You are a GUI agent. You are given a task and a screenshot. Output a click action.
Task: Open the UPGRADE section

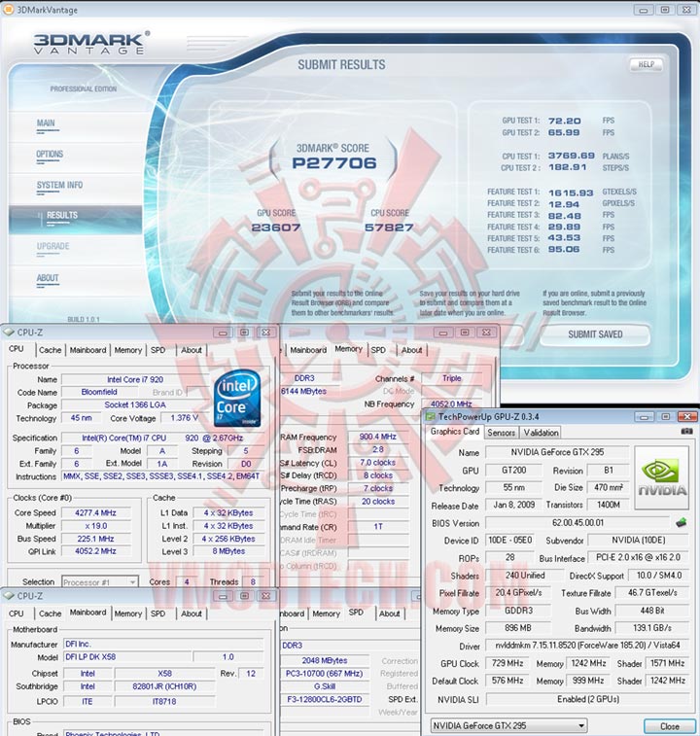53,246
